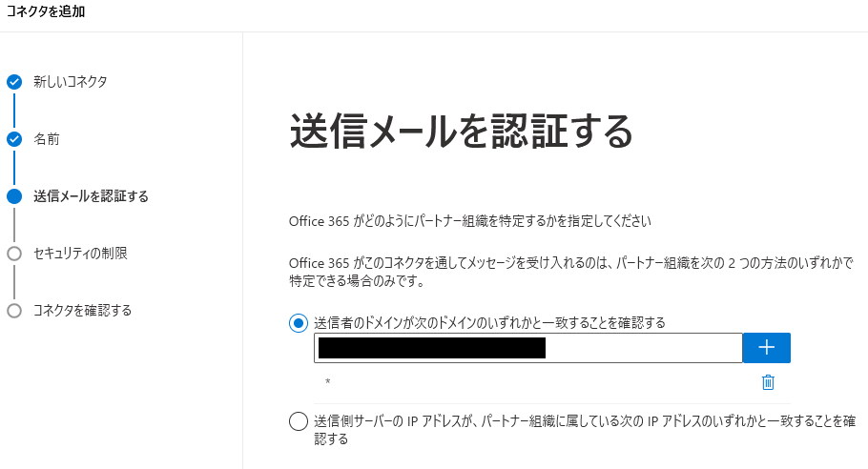Click the 送信メールを認証する page heading
Image resolution: width=868 pixels, height=469 pixels.
[461, 132]
